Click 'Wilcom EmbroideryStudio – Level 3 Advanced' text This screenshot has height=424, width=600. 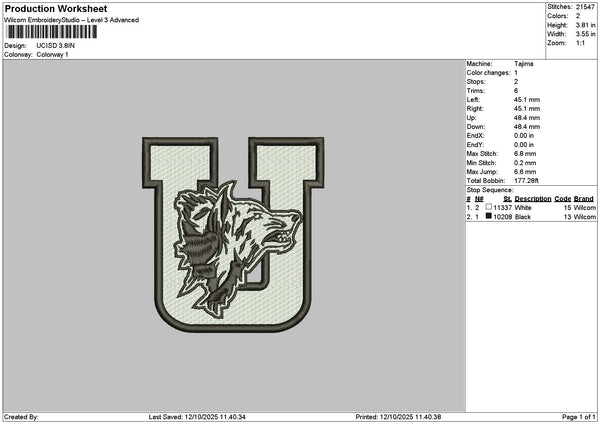point(71,20)
